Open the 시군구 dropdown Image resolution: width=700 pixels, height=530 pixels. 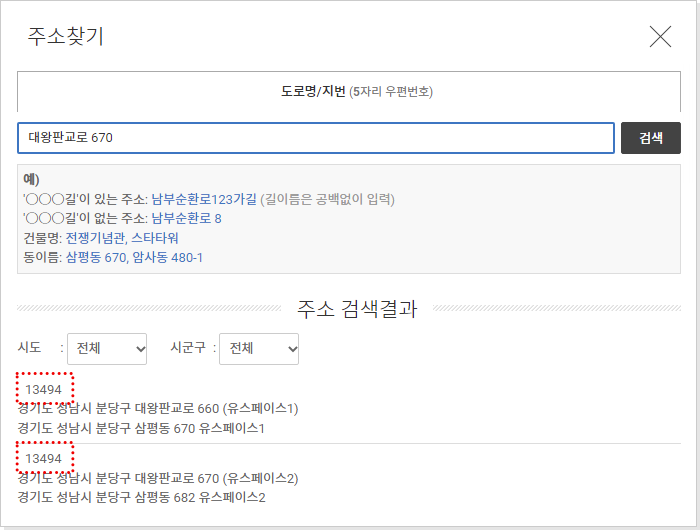pos(259,349)
